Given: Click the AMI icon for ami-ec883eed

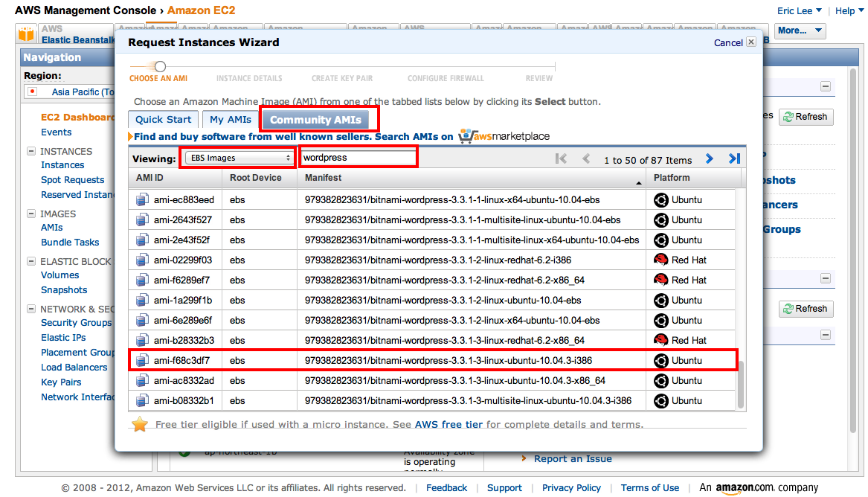Looking at the screenshot, I should 142,200.
